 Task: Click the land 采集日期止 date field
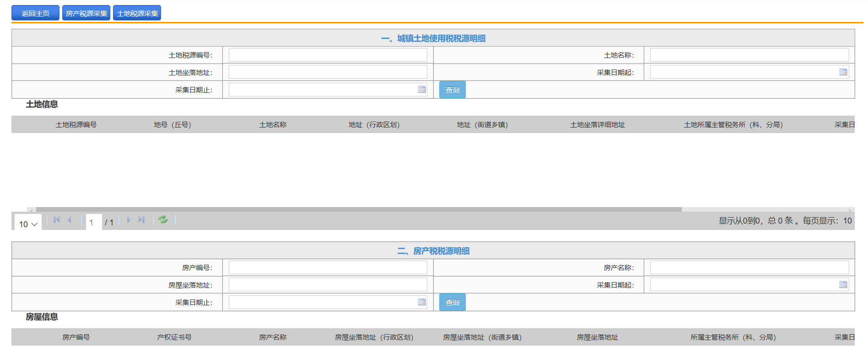(328, 89)
